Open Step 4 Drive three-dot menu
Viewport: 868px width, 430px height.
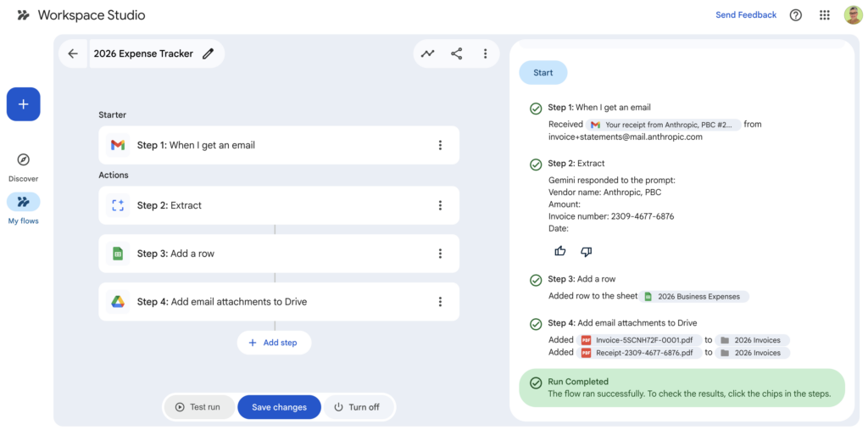point(440,302)
